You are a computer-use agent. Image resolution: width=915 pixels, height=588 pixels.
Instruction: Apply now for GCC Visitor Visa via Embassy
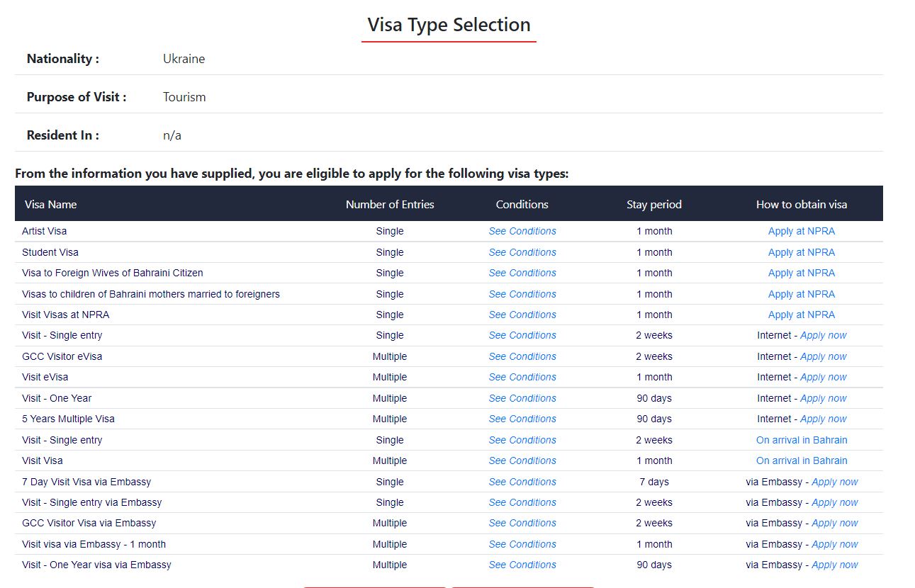[834, 523]
